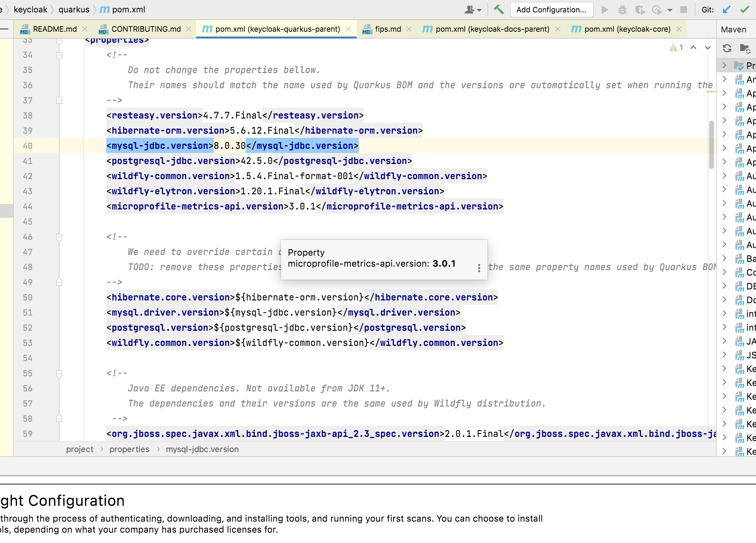This screenshot has height=543, width=756.
Task: Select mysql-jdbc.version in the breadcrumb bar
Action: point(202,449)
